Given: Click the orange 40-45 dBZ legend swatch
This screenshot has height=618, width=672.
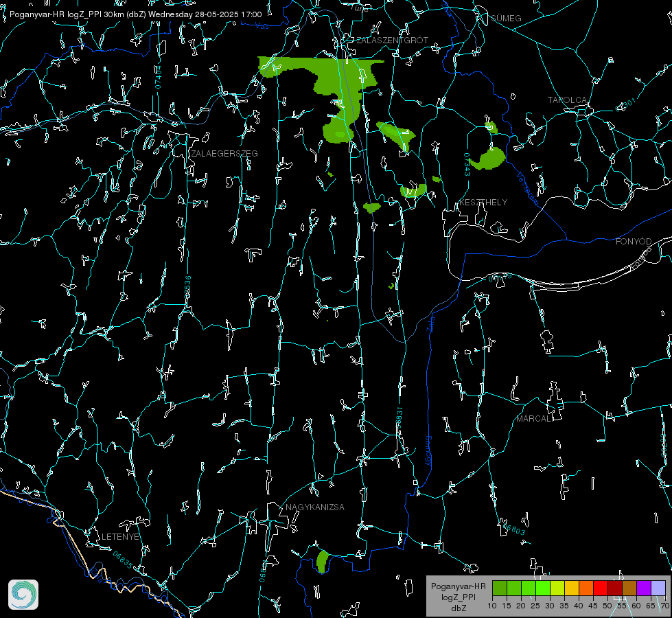Looking at the screenshot, I should pyautogui.click(x=586, y=588).
